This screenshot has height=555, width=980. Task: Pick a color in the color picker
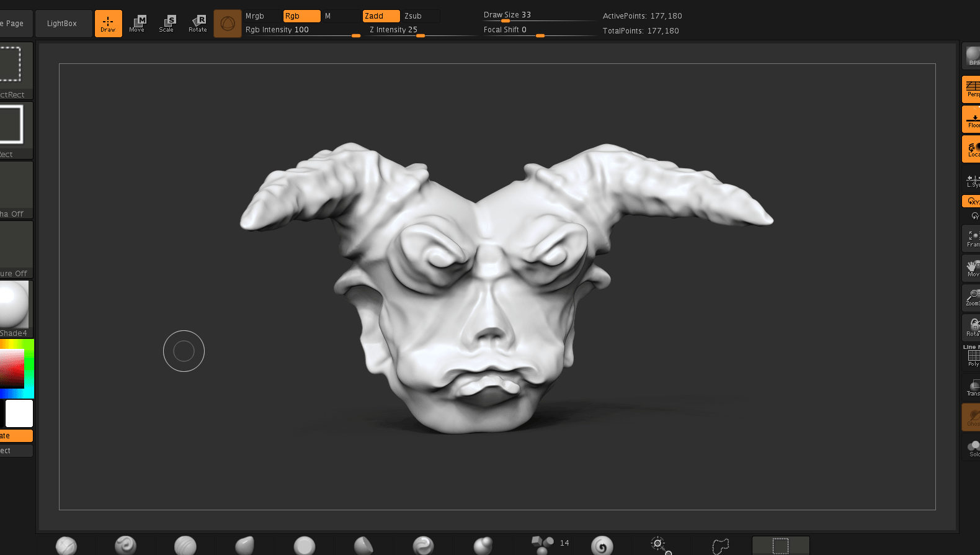point(17,369)
